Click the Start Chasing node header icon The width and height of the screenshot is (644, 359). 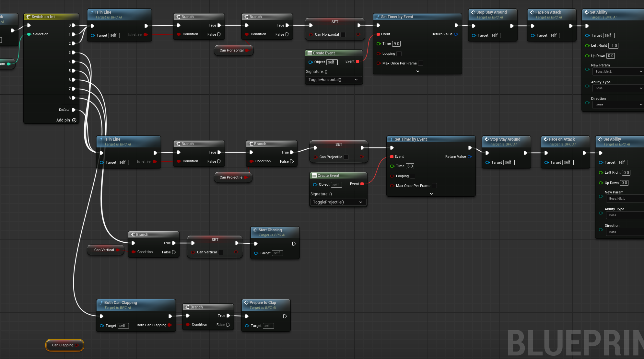tap(255, 230)
